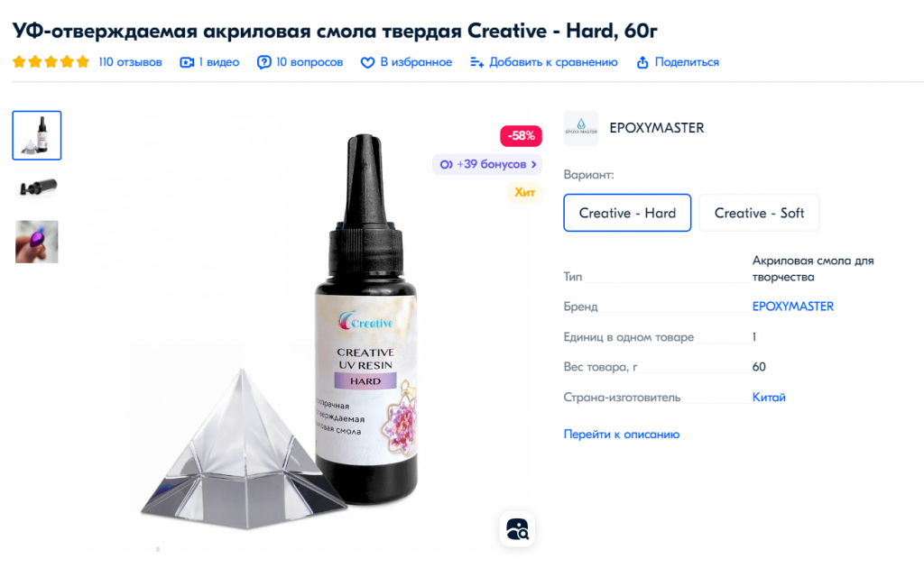
Task: Click the -58% discount badge
Action: click(521, 135)
